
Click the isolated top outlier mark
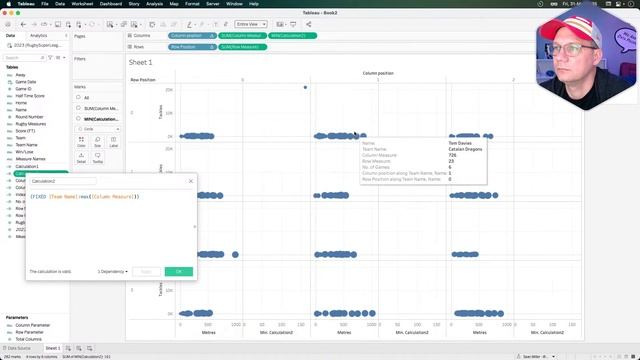coord(305,87)
